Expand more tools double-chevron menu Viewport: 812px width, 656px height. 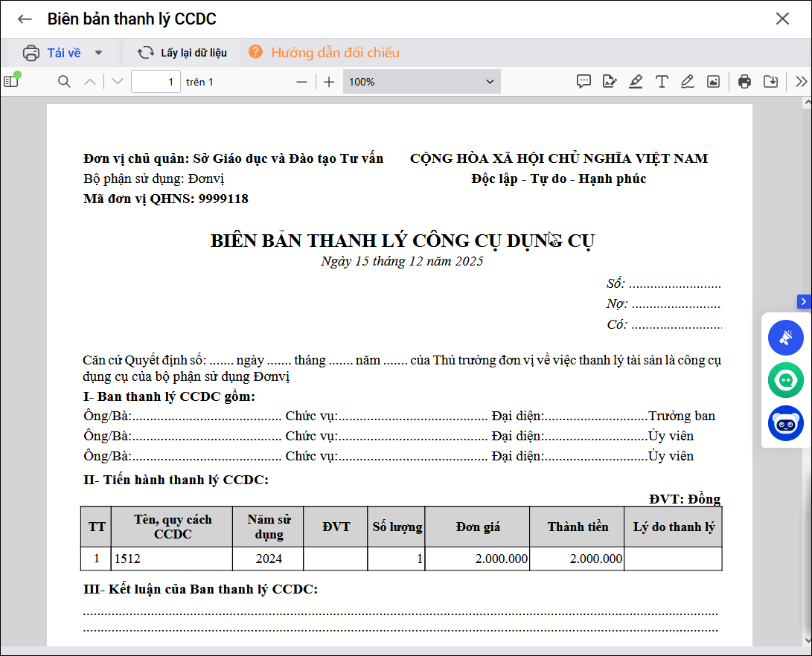tap(801, 82)
